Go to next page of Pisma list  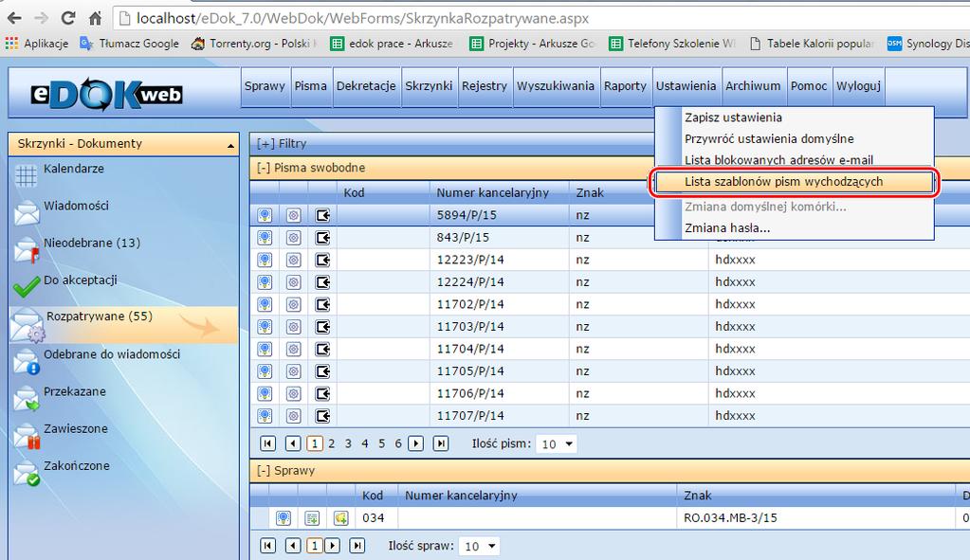point(415,443)
